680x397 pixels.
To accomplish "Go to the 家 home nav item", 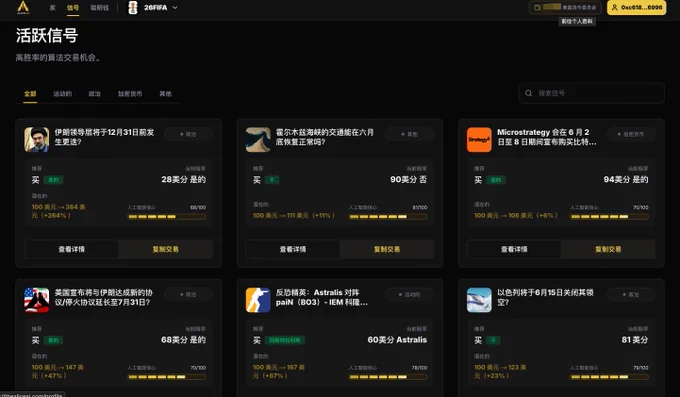I will (52, 8).
